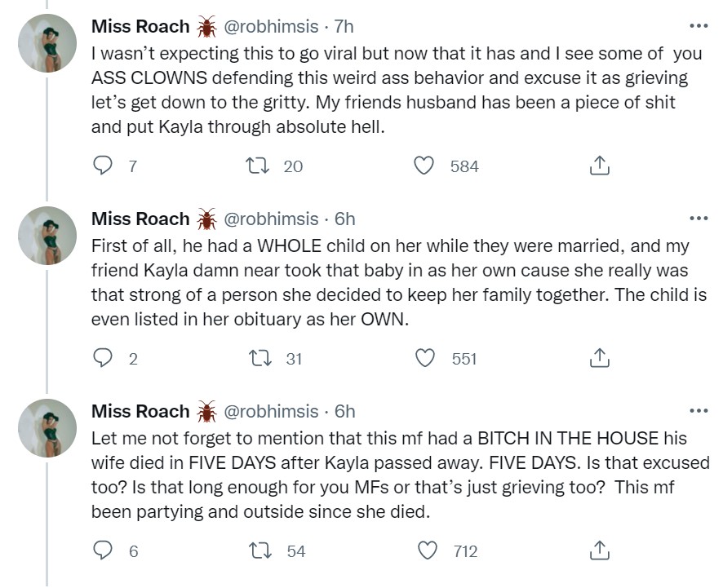This screenshot has width=723, height=588.
Task: Open more options on the obituary tweet
Action: [699, 219]
